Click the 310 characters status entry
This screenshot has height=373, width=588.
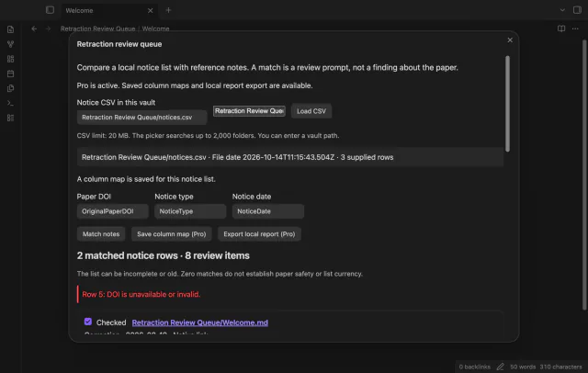[x=560, y=367]
